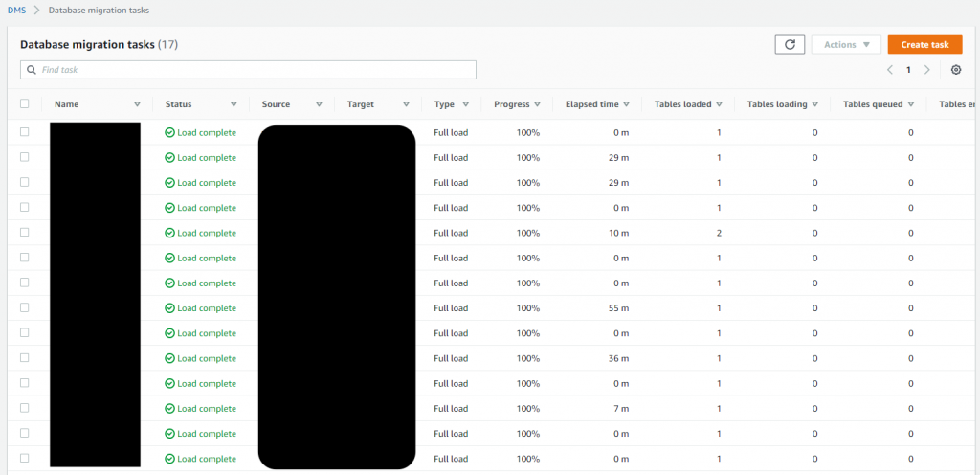Click Full load type in 55 m row
980x475 pixels.
(451, 308)
